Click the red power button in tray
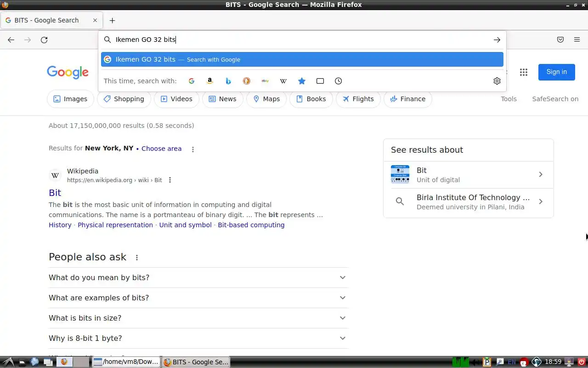The image size is (588, 368). coord(582,362)
